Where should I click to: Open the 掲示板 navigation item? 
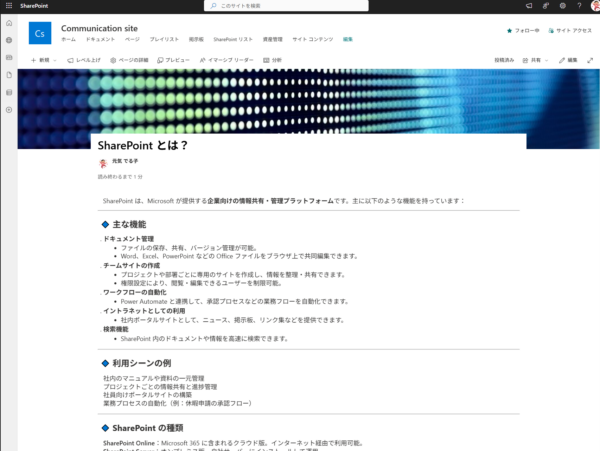196,39
